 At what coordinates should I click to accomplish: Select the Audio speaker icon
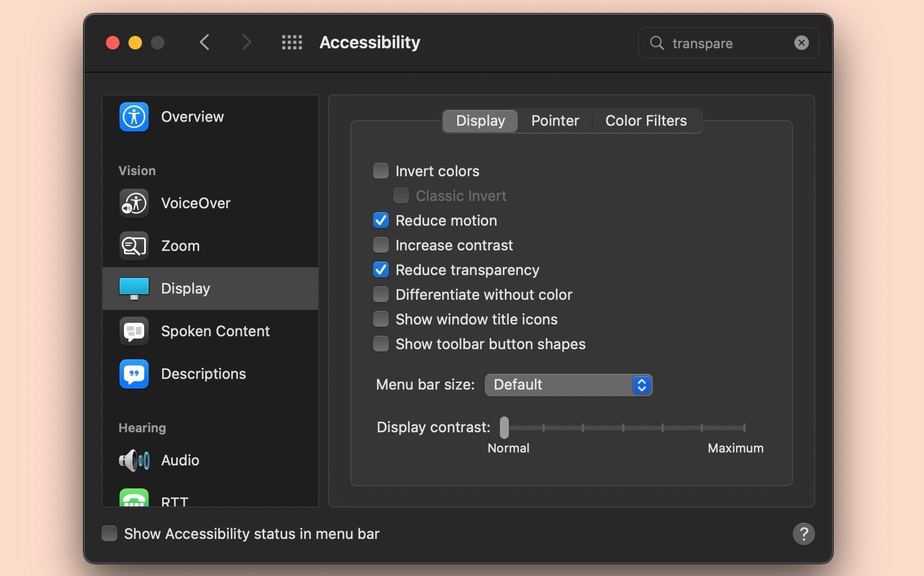pos(134,460)
